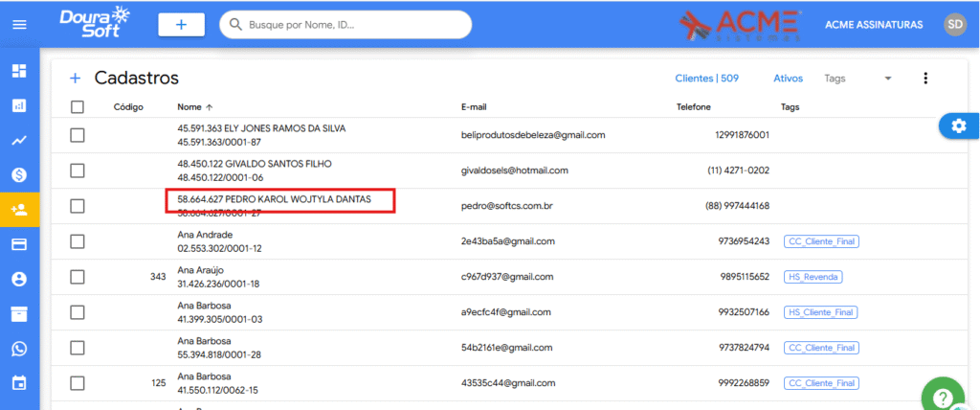Open the calendar icon in sidebar
The image size is (980, 410).
point(19,383)
